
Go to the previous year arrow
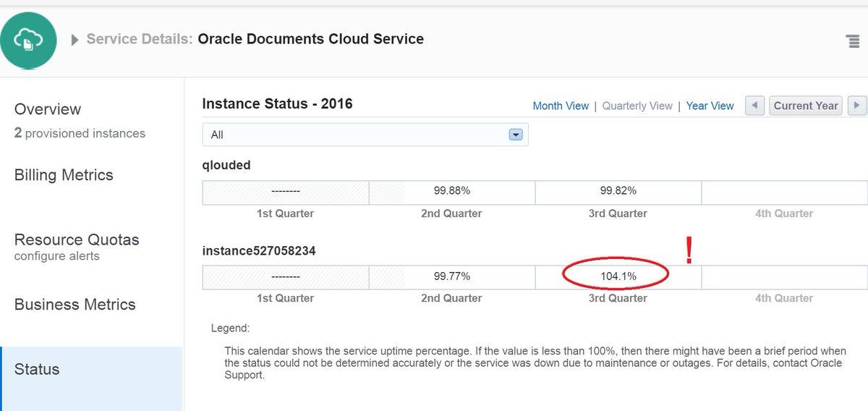point(754,106)
